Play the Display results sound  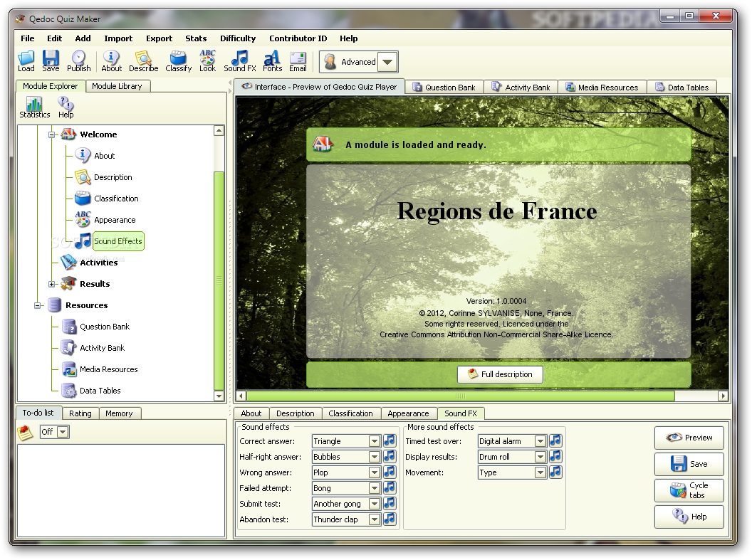(555, 457)
